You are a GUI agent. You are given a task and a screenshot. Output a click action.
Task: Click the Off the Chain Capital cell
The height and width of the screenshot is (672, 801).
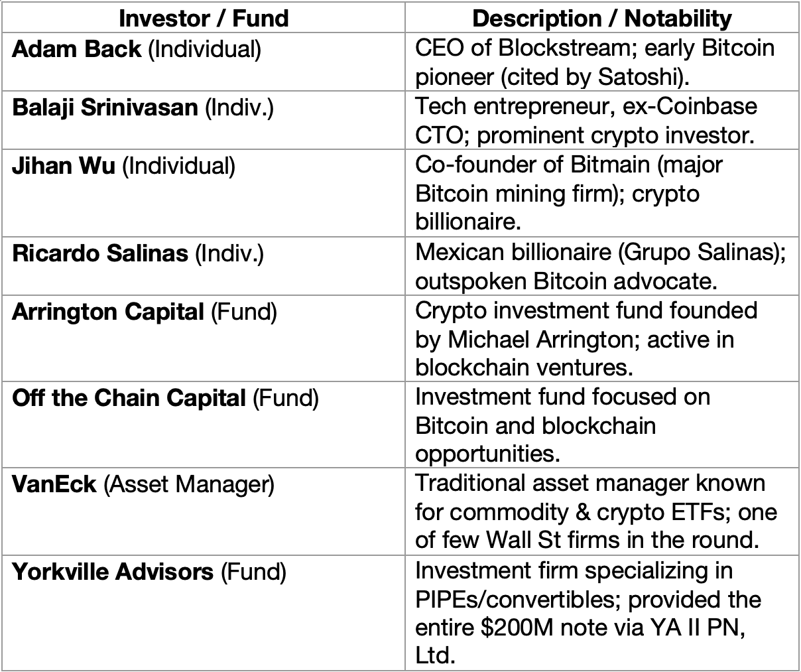pos(165,398)
